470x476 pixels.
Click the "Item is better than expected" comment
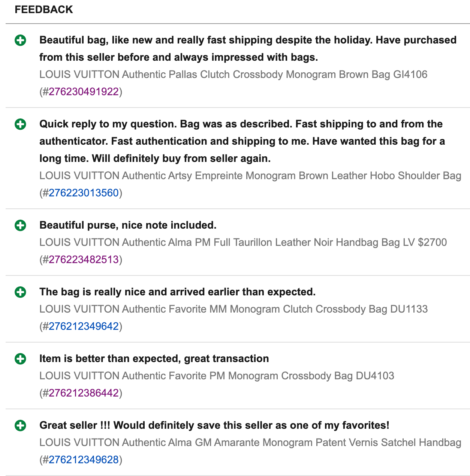click(154, 359)
